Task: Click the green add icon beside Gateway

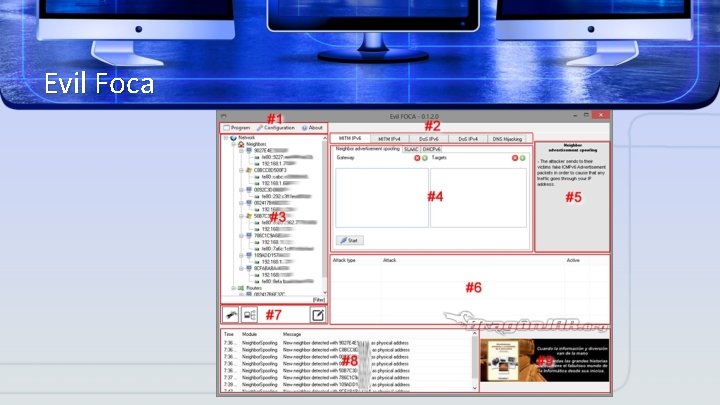Action: pos(425,158)
